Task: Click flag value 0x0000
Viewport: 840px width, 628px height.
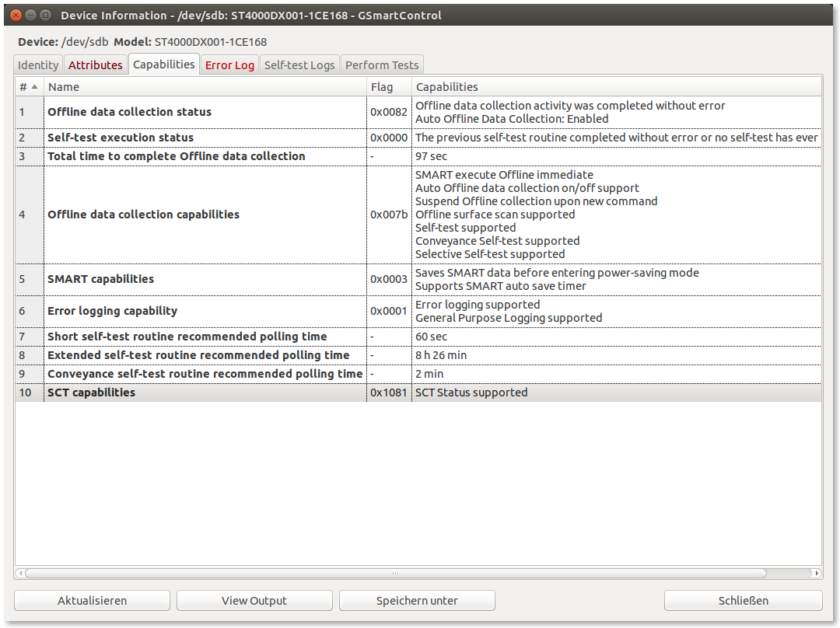Action: [x=389, y=138]
